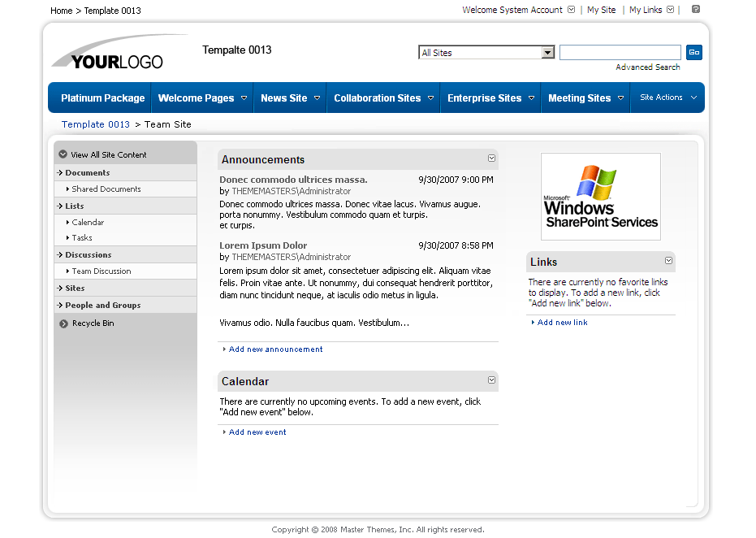The image size is (756, 538).
Task: Open the Announcements web part menu
Action: click(x=491, y=158)
